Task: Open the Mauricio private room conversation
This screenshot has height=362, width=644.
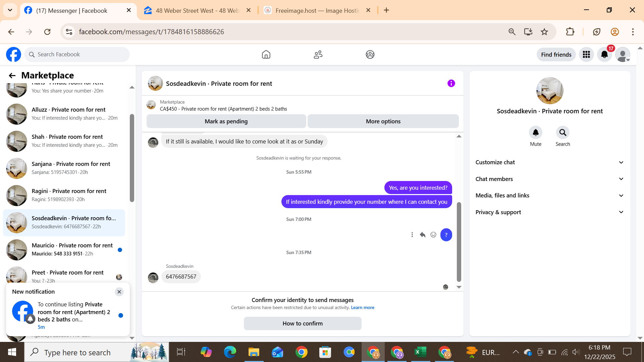Action: click(72, 249)
